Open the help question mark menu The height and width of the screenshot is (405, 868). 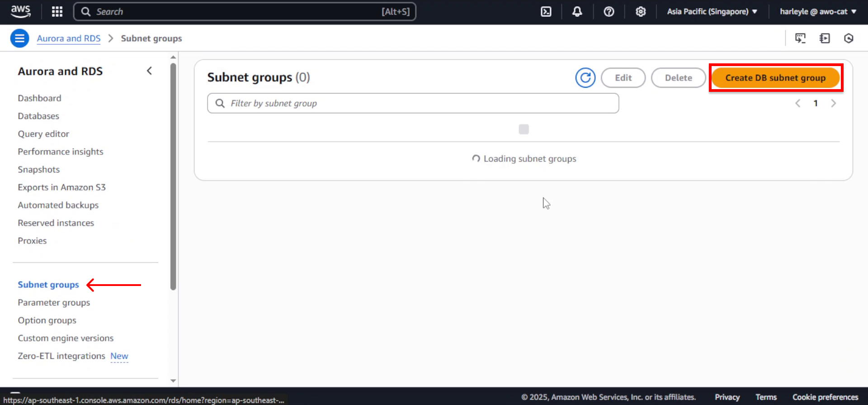(609, 12)
